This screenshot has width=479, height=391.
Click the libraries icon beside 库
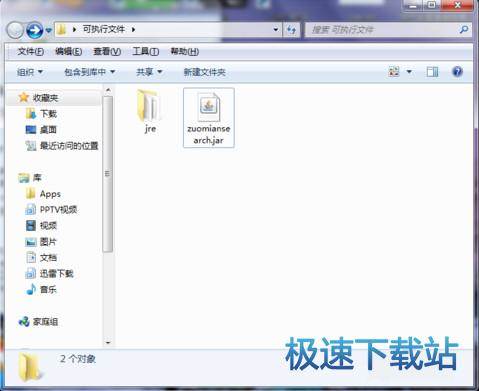coord(24,178)
